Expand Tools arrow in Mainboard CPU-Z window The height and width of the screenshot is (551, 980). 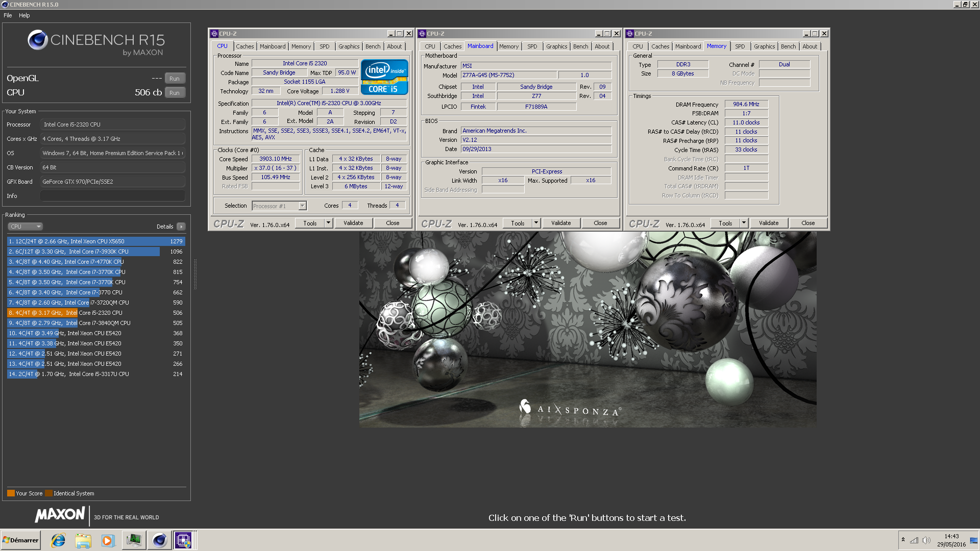pos(536,223)
